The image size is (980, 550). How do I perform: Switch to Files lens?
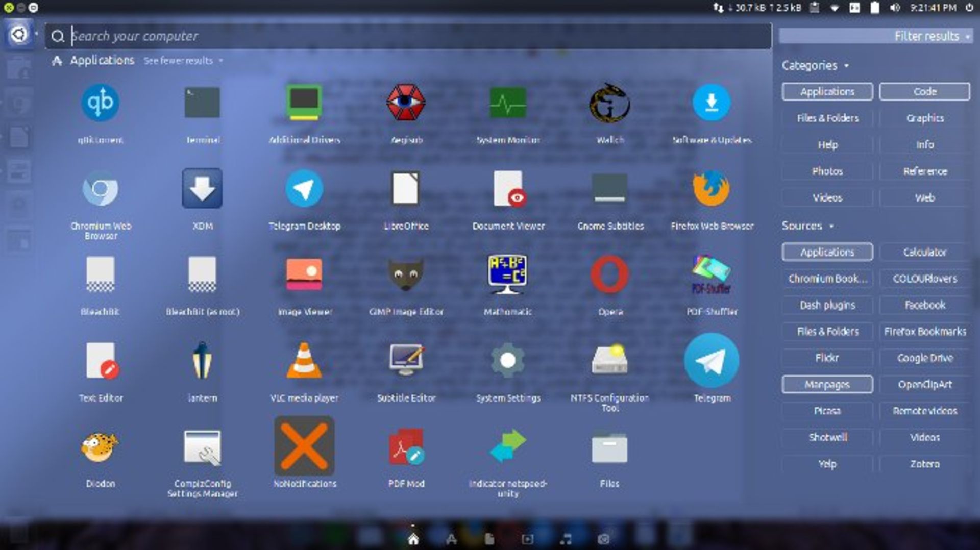tap(489, 539)
